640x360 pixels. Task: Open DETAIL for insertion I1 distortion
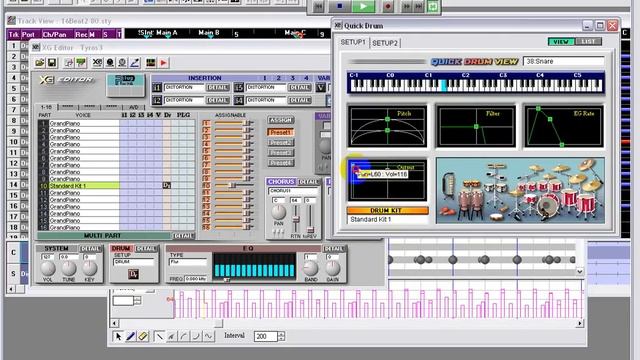[x=218, y=87]
